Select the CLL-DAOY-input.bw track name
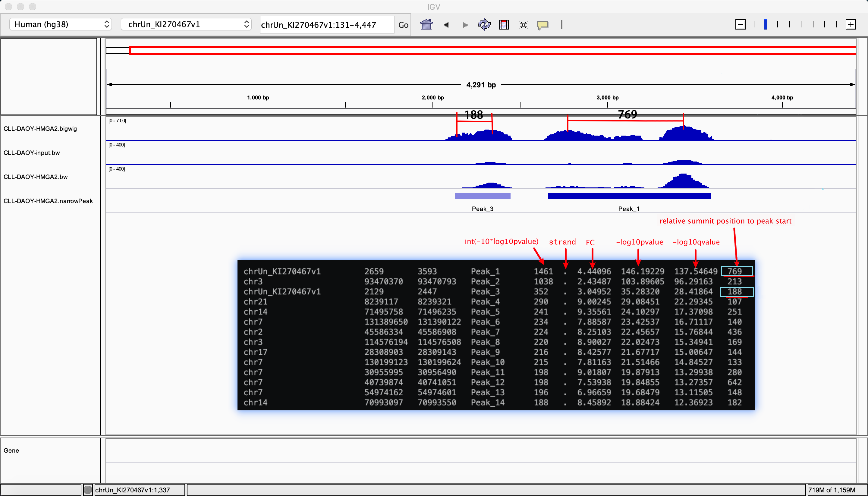 coord(32,153)
